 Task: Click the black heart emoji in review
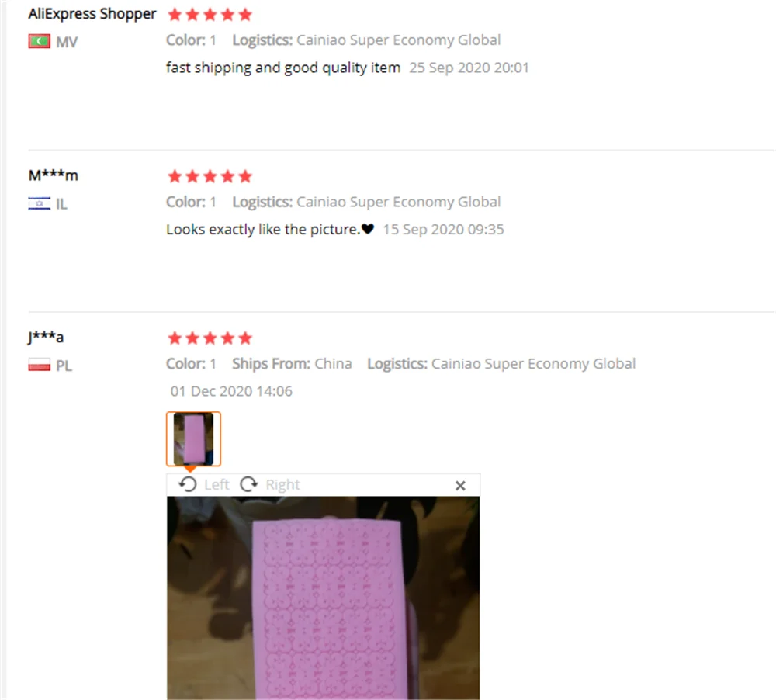coord(368,229)
